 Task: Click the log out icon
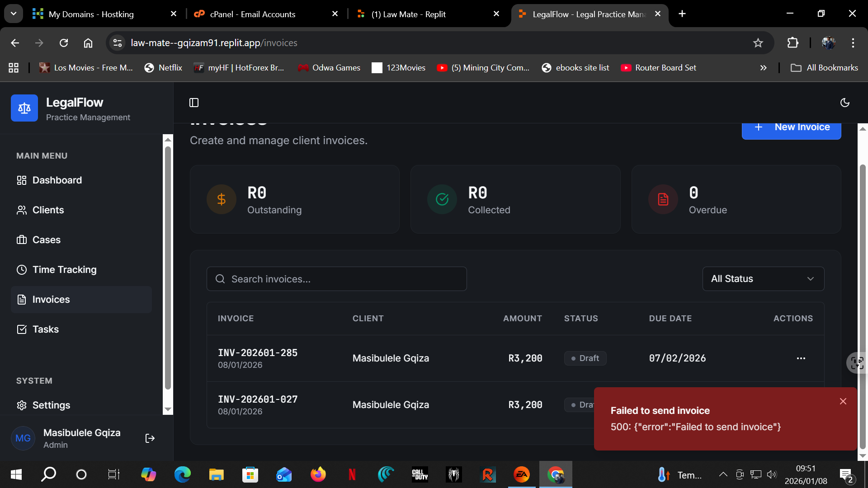pyautogui.click(x=150, y=438)
